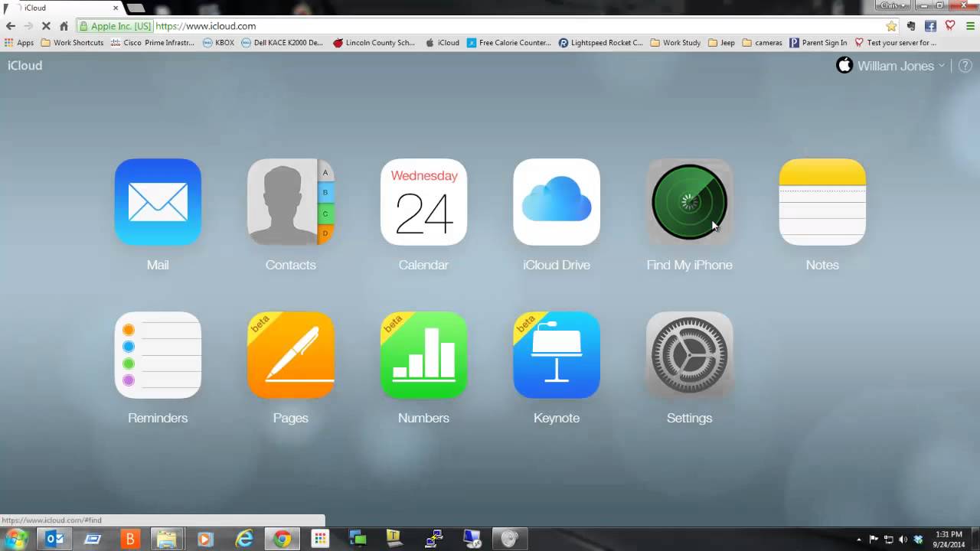Open the Work Shortcuts bookmark folder
The image size is (980, 551).
(72, 43)
